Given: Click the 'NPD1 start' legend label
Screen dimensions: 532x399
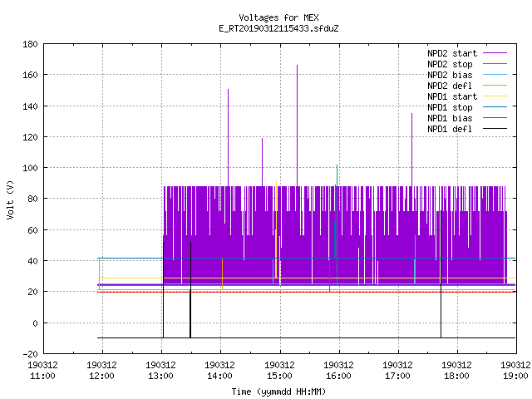Looking at the screenshot, I should (452, 96).
